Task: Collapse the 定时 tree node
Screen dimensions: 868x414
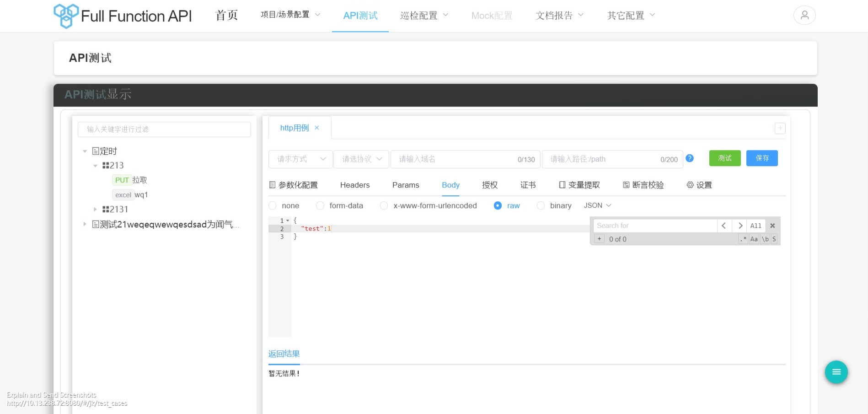Action: [85, 151]
